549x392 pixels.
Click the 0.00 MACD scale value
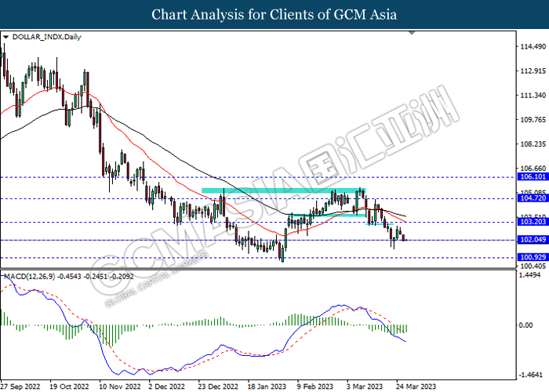[525, 325]
